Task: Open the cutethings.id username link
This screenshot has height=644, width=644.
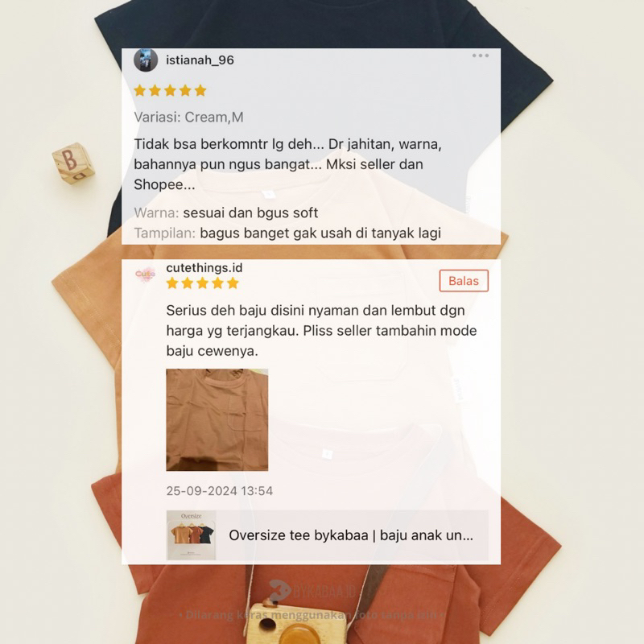Action: [x=204, y=268]
